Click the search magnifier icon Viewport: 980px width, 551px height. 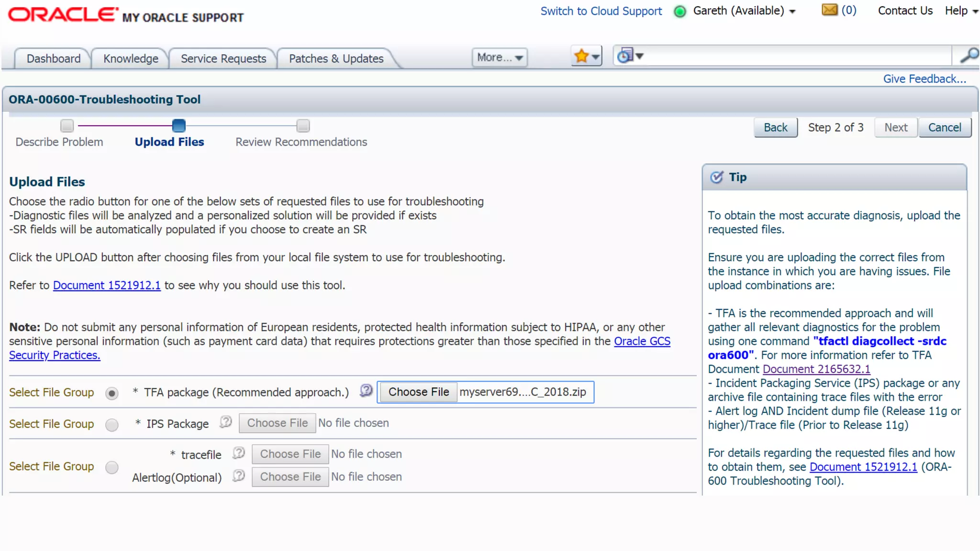[x=969, y=56]
